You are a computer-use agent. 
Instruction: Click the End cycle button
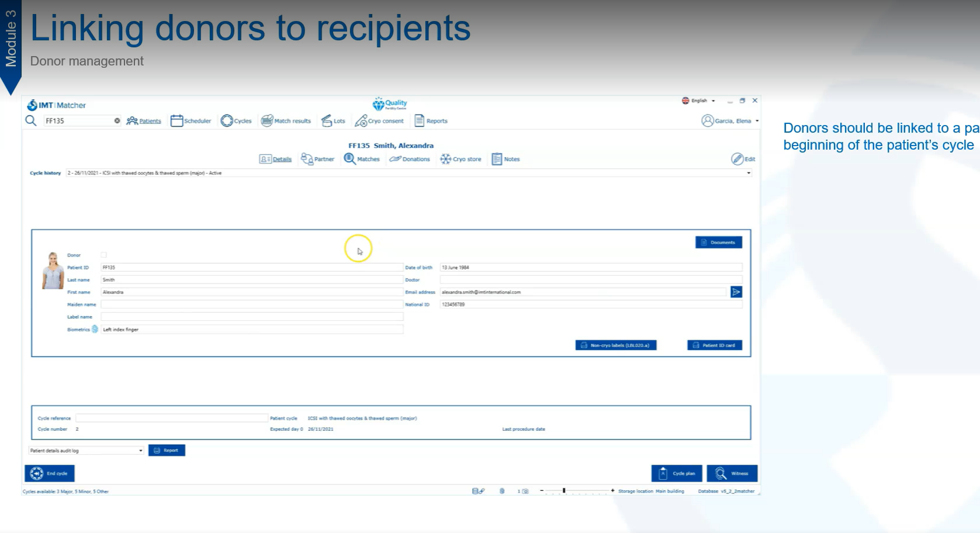pos(50,473)
